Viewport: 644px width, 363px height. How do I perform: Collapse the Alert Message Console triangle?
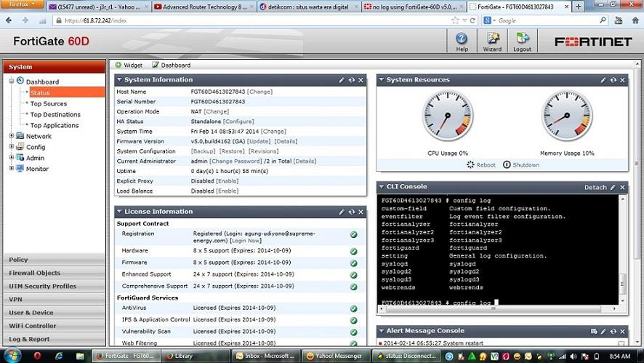tap(381, 330)
